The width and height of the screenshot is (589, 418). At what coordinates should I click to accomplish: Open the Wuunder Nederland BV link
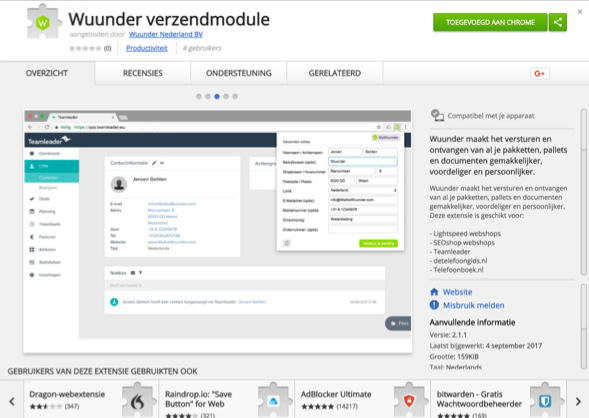166,34
